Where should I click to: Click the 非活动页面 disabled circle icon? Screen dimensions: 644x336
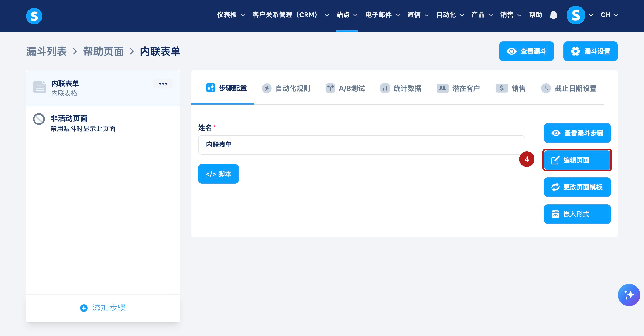[39, 119]
